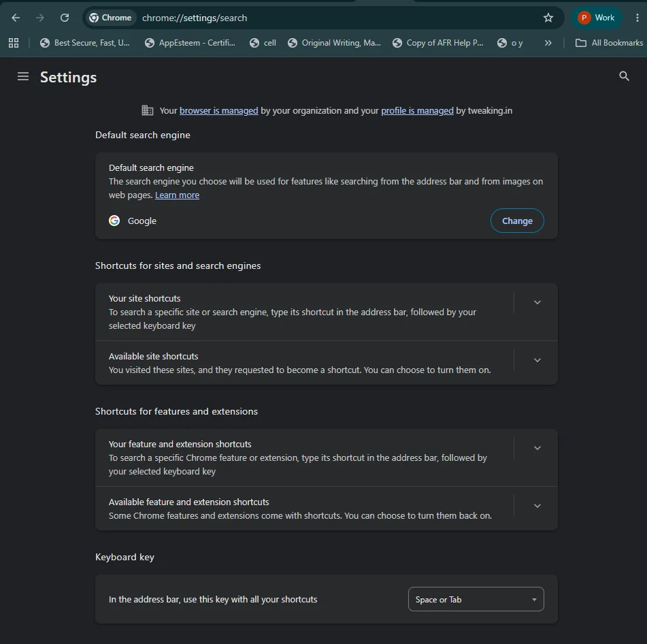Click the Chrome site info chip
The height and width of the screenshot is (644, 647).
click(111, 18)
